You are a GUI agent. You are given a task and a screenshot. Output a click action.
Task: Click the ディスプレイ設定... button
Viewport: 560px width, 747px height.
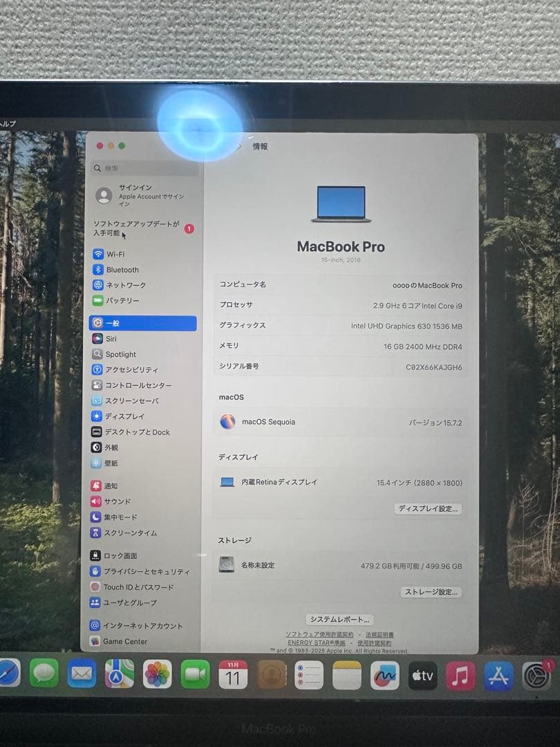[428, 509]
